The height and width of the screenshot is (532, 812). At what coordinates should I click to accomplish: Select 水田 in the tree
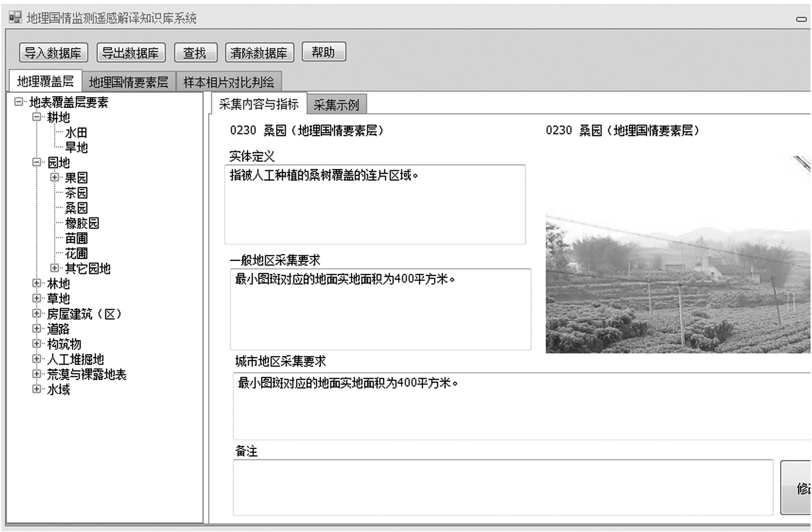click(76, 133)
